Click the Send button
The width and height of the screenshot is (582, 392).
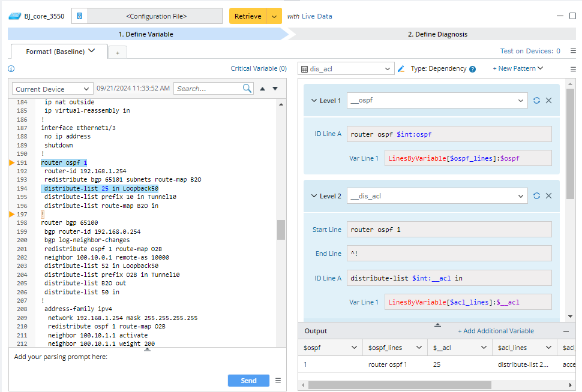(x=248, y=381)
